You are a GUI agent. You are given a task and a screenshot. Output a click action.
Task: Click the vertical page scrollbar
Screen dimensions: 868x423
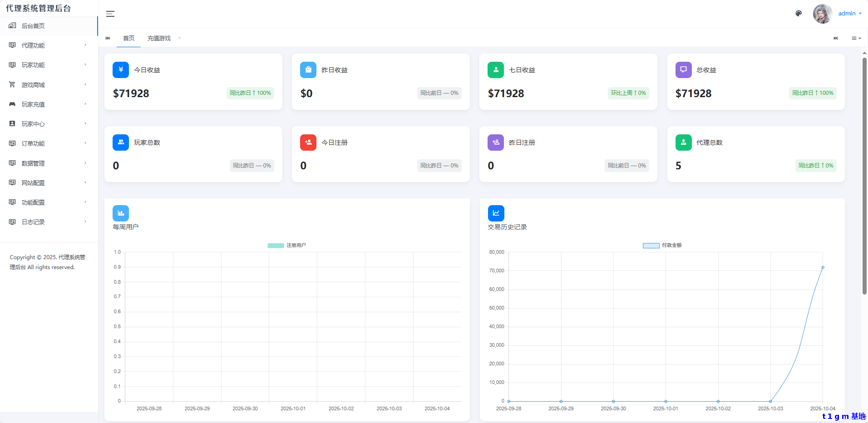point(864,176)
